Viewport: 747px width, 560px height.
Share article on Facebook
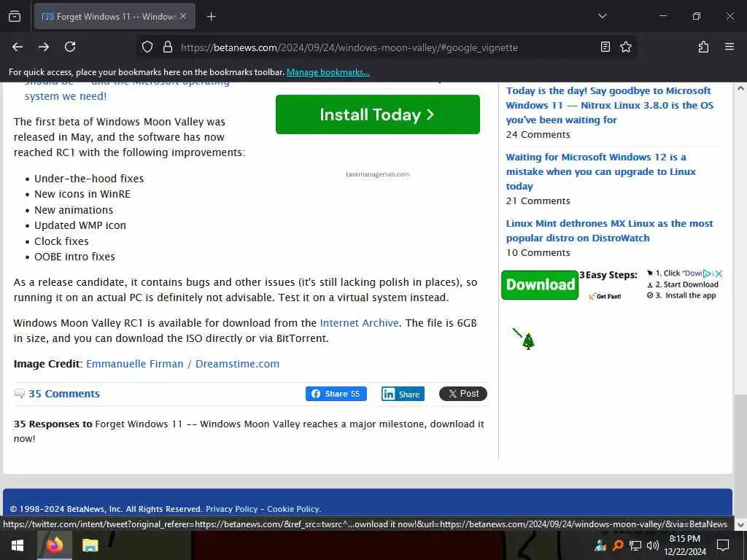click(336, 394)
